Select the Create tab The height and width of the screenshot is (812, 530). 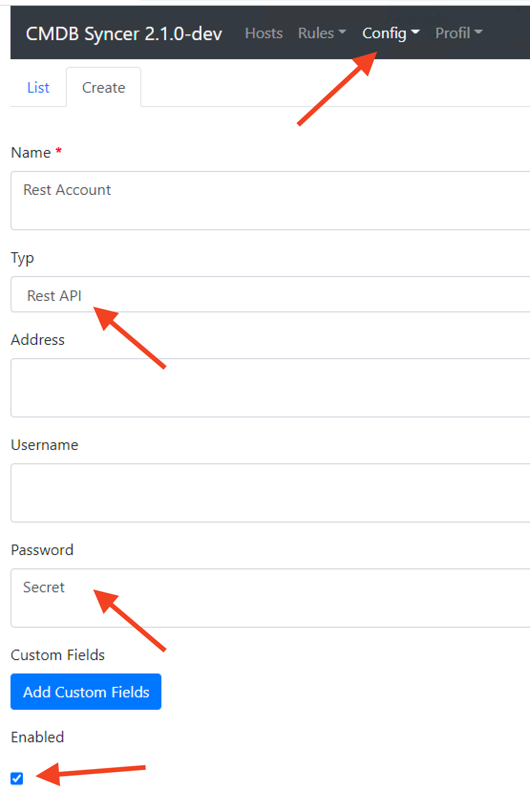coord(104,87)
